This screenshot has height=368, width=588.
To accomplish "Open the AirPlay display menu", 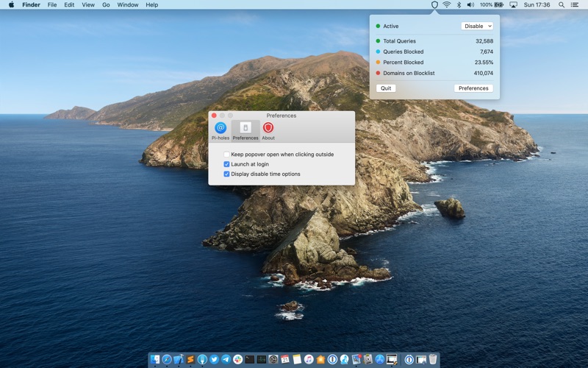I will click(x=513, y=5).
